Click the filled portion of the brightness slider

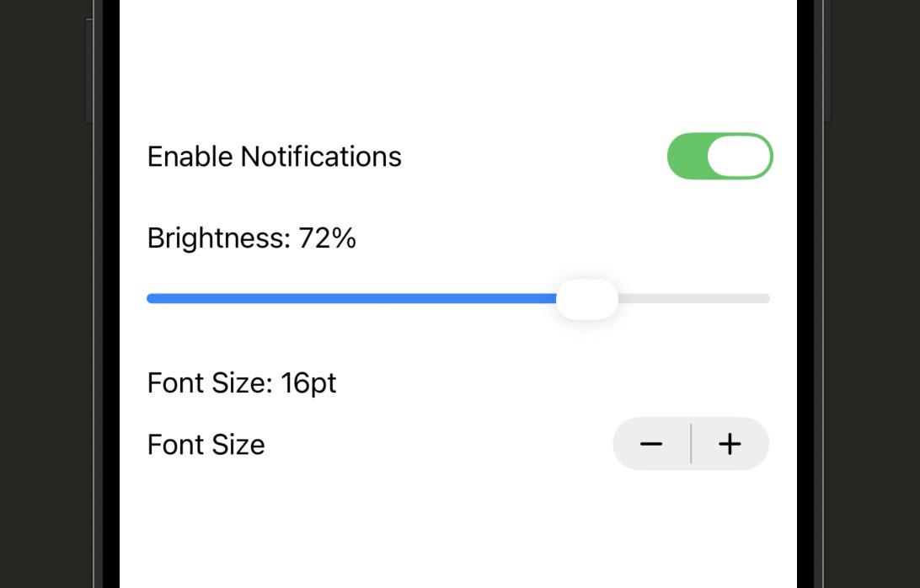354,298
